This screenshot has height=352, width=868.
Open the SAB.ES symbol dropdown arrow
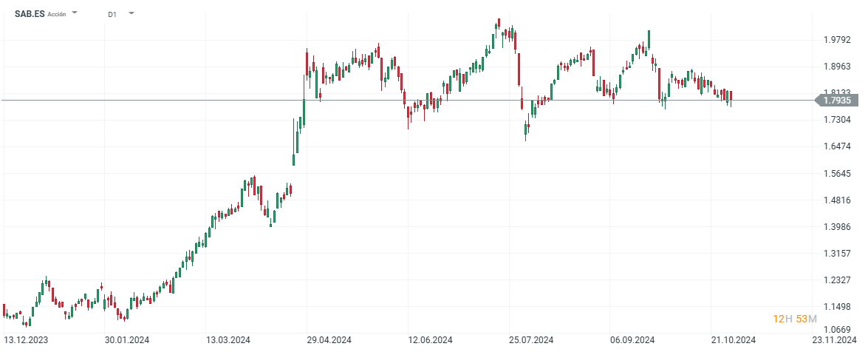click(x=75, y=13)
